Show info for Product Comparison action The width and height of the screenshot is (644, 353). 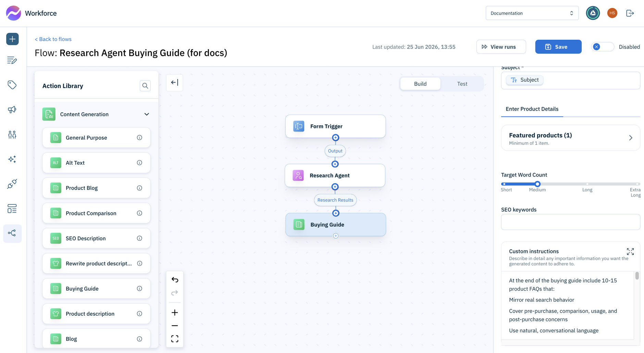pyautogui.click(x=139, y=213)
